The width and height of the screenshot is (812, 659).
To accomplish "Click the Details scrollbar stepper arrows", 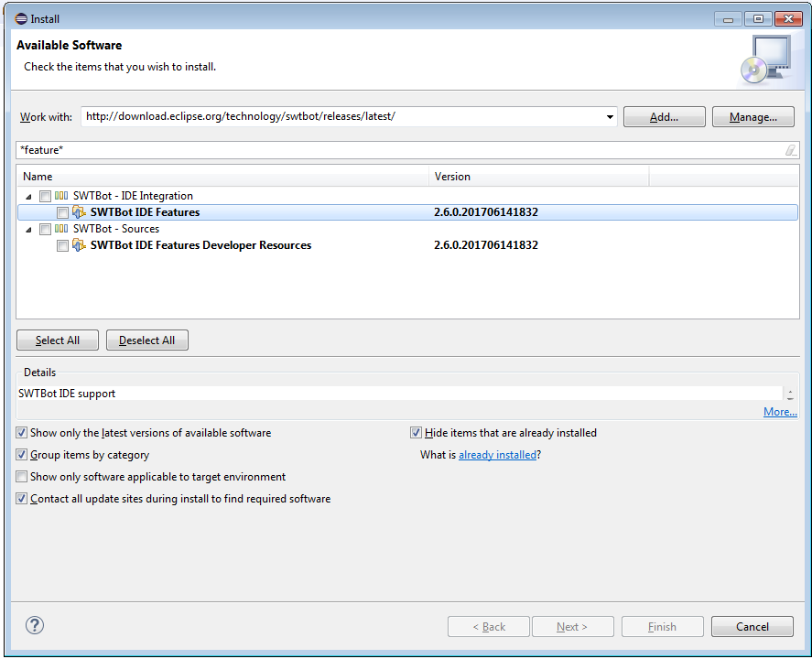I will point(790,394).
